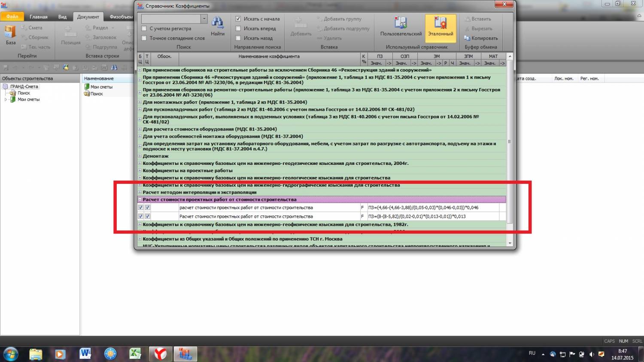Viewport: 644px width, 362px height.
Task: Enable the С учетом регистра checkbox
Action: point(144,29)
